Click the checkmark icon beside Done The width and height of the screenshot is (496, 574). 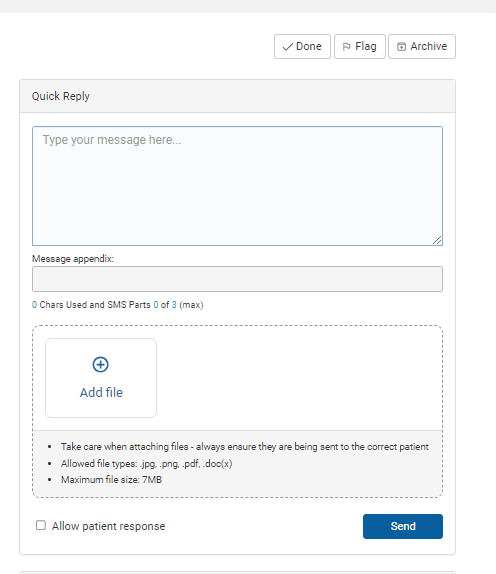tap(288, 47)
